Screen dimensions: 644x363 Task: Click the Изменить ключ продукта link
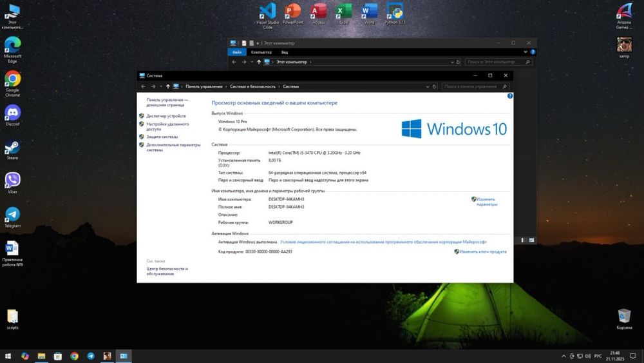coord(482,251)
